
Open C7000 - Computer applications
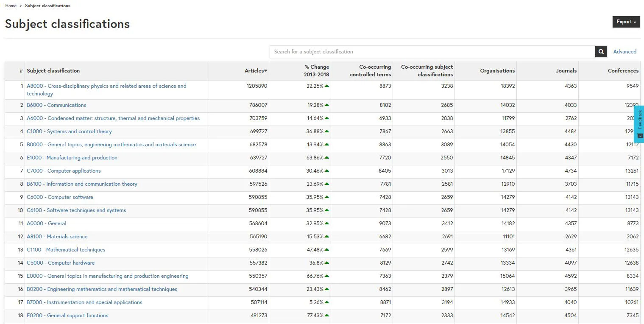(x=64, y=171)
